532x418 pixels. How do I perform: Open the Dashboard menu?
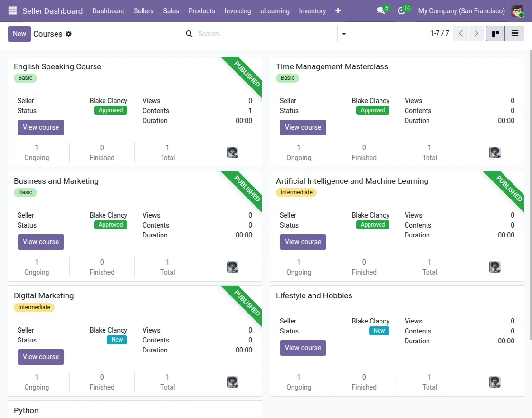109,11
